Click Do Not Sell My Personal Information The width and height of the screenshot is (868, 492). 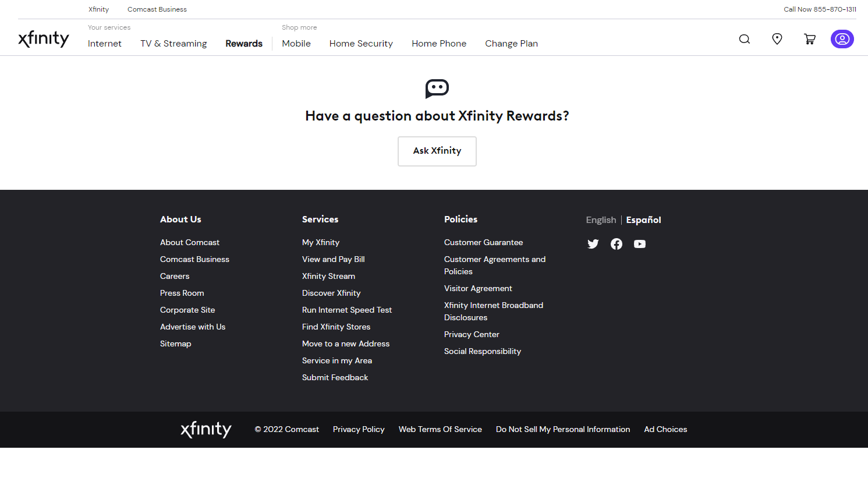pyautogui.click(x=563, y=430)
